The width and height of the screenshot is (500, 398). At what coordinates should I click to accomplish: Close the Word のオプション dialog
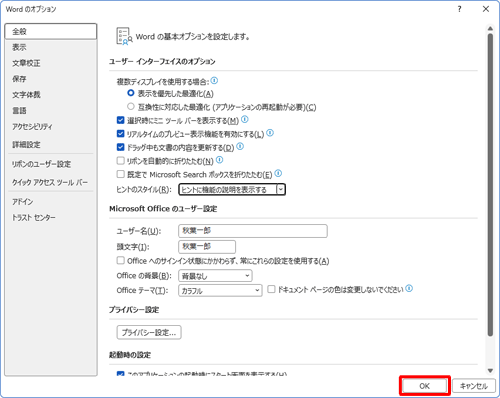(486, 9)
